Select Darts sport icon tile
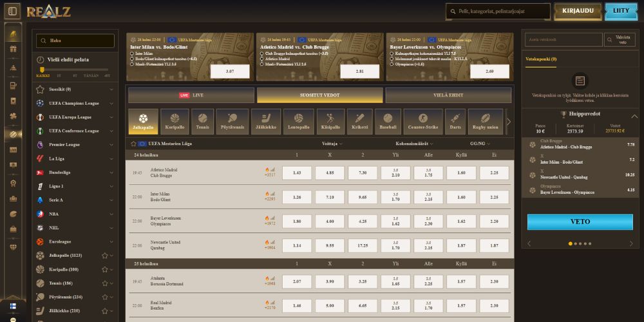This screenshot has width=644, height=322. coord(455,122)
